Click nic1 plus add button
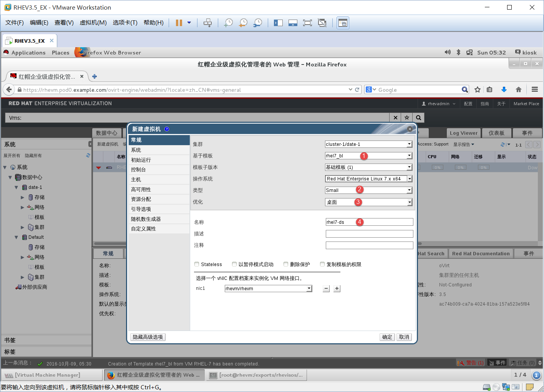544x392 pixels. point(337,289)
